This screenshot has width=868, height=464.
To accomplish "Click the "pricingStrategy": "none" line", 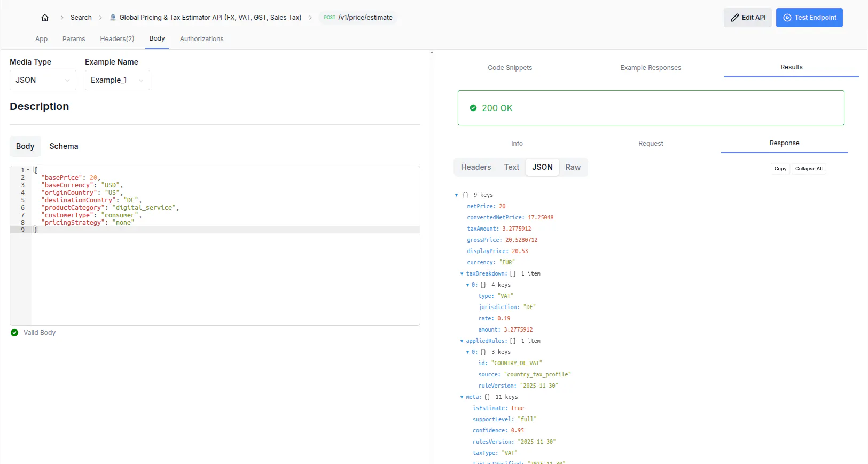I will [x=88, y=223].
